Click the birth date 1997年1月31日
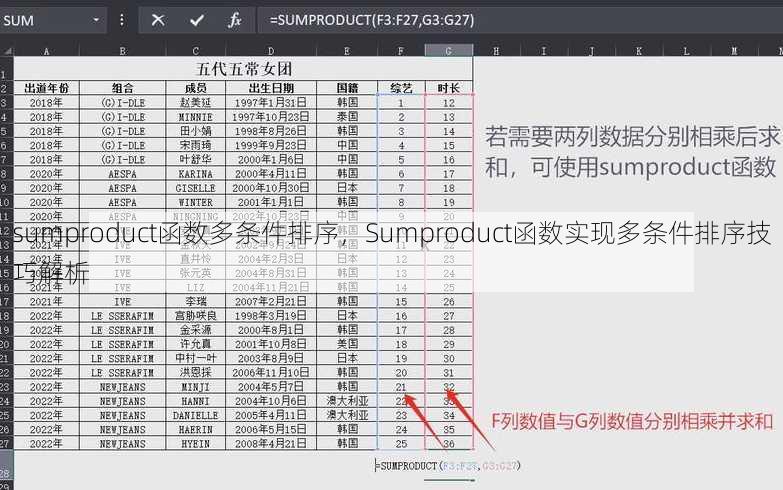 pos(271,103)
